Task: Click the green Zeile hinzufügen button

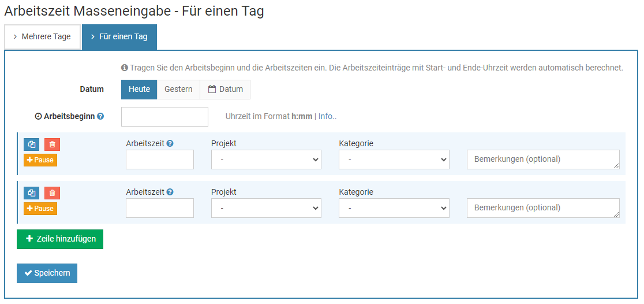Action: point(60,239)
